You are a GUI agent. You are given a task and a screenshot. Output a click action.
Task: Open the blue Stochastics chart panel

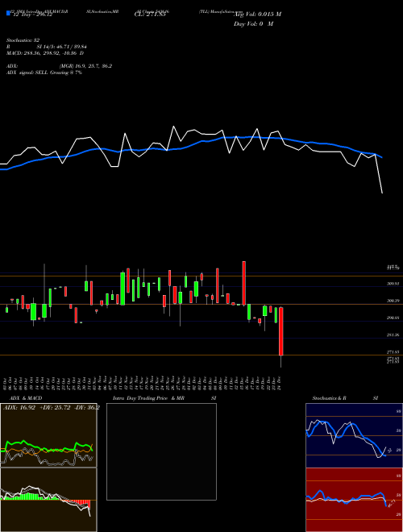pyautogui.click(x=354, y=435)
